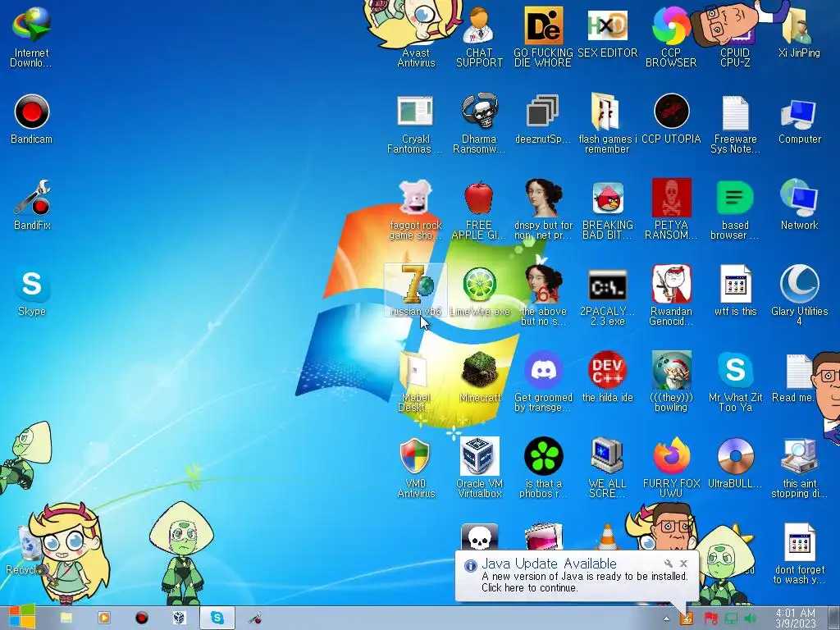Select the Mabel Deskt... folder icon

(416, 383)
